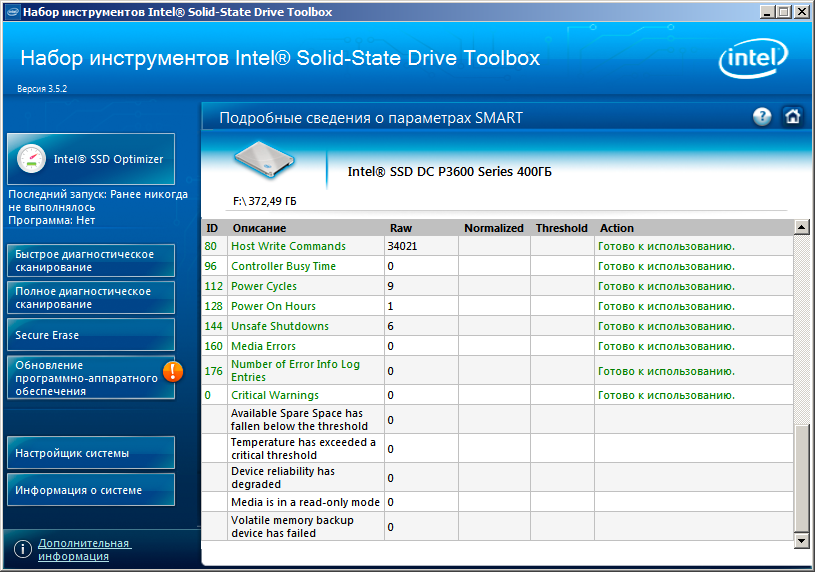Click the Unsafe Shutdowns raw value 6
The height and width of the screenshot is (572, 815).
click(x=390, y=326)
